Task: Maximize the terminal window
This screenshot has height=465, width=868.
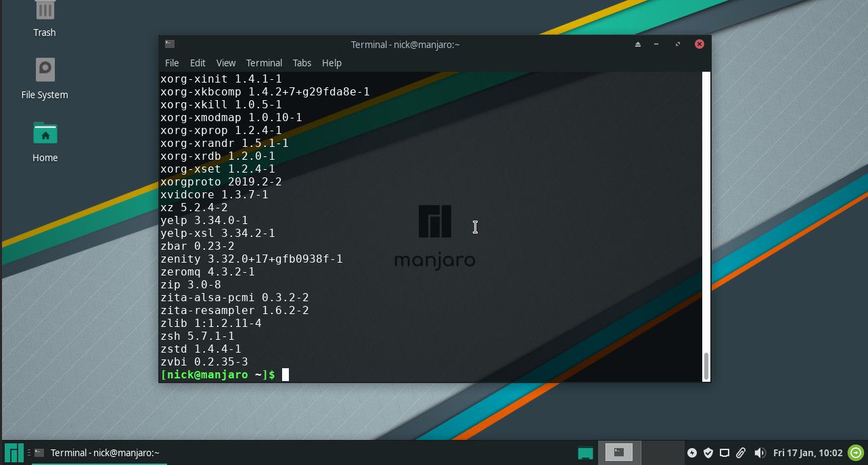Action: (677, 44)
